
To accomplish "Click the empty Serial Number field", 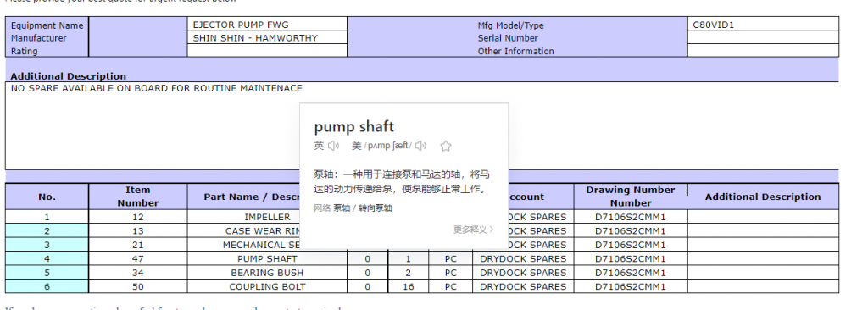I will (763, 37).
